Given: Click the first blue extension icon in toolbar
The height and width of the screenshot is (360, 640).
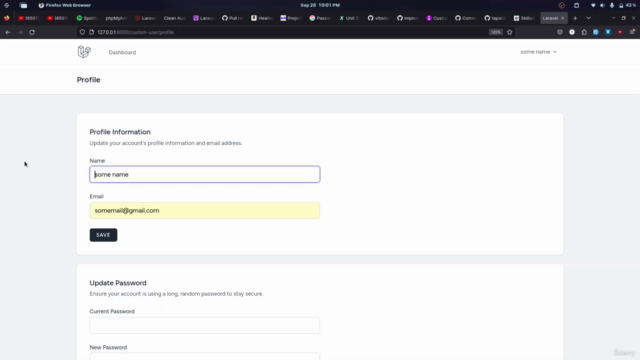Looking at the screenshot, I should (x=596, y=32).
